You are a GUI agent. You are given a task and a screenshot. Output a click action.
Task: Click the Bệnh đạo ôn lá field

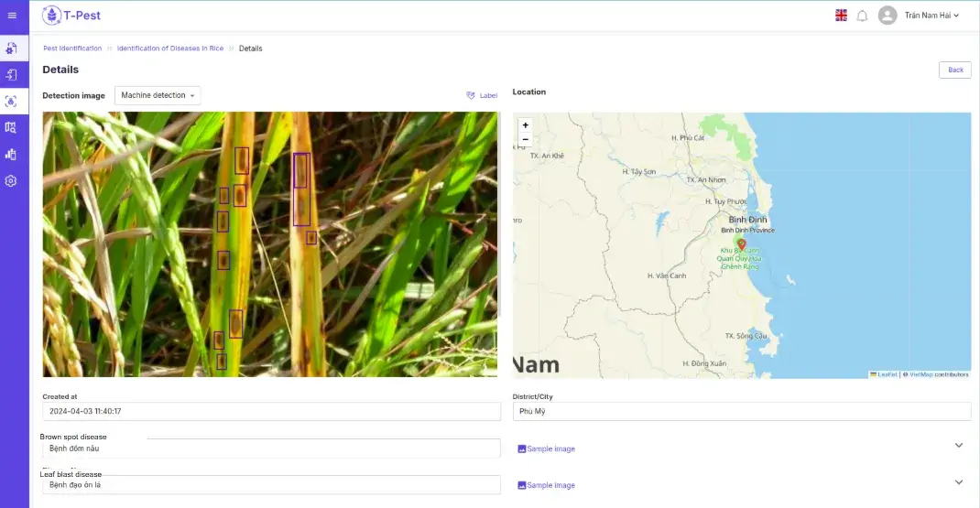pyautogui.click(x=271, y=485)
